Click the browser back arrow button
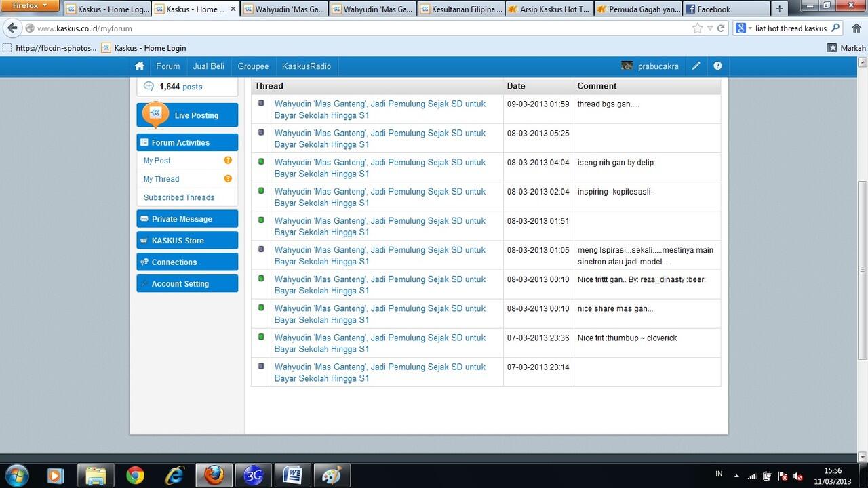 [x=12, y=28]
